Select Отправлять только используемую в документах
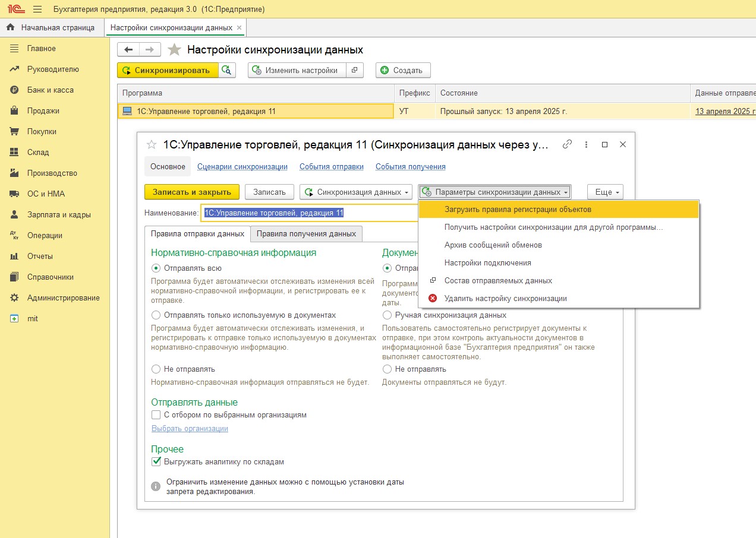The image size is (756, 538). pyautogui.click(x=156, y=315)
